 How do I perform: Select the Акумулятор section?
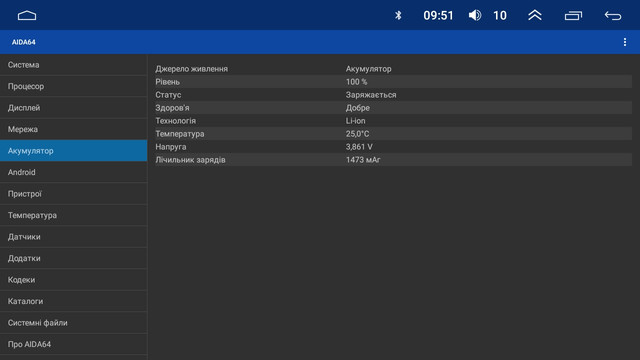coord(73,151)
